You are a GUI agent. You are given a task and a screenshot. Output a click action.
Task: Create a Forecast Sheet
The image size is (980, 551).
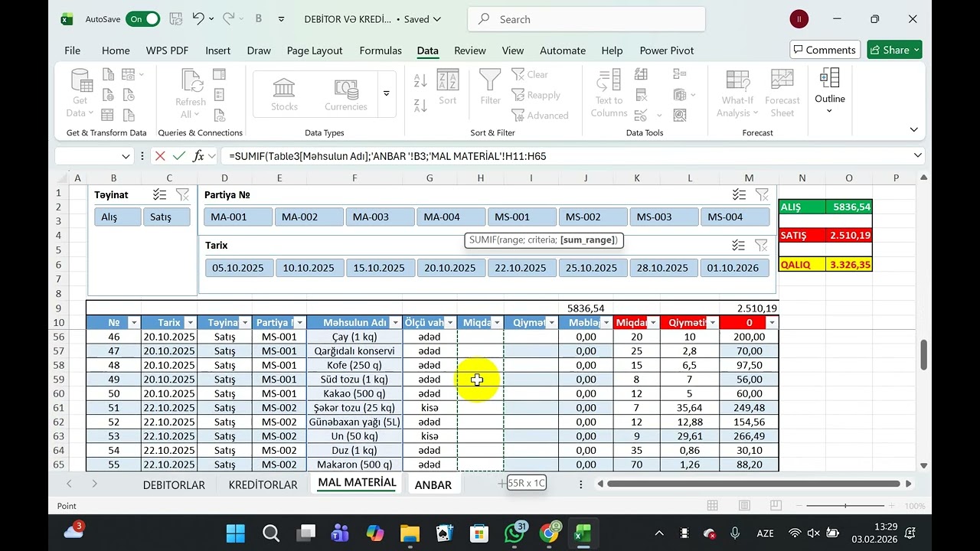pyautogui.click(x=782, y=93)
